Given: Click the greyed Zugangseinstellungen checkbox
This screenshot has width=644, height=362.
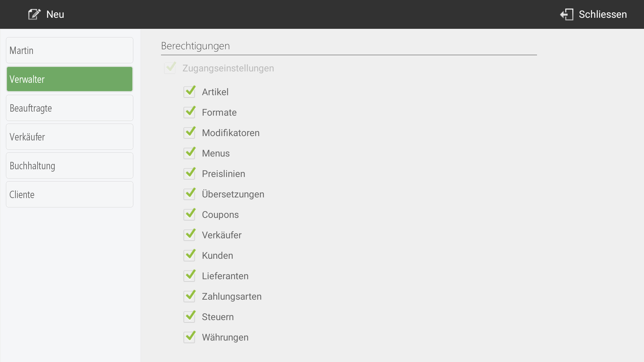Looking at the screenshot, I should [170, 68].
